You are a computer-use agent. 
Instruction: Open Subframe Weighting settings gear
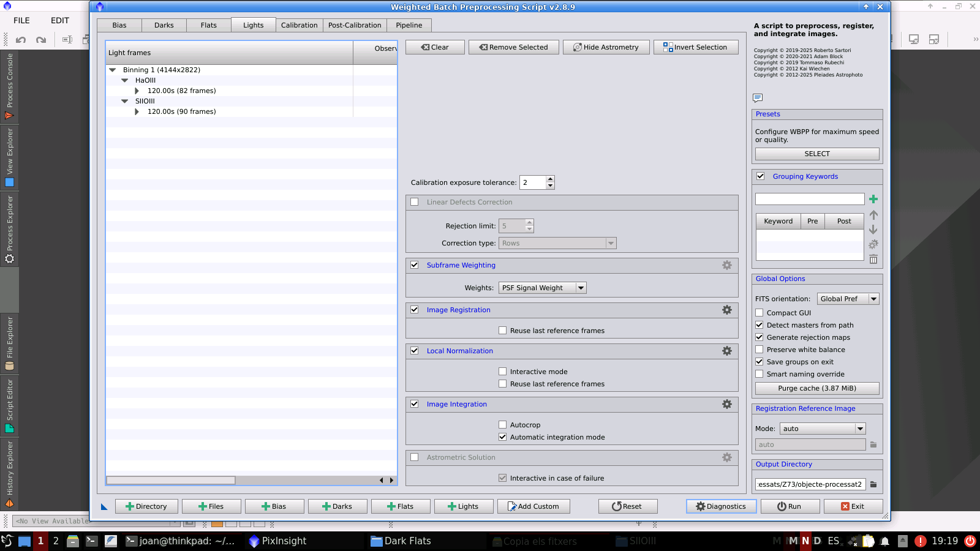(x=726, y=265)
